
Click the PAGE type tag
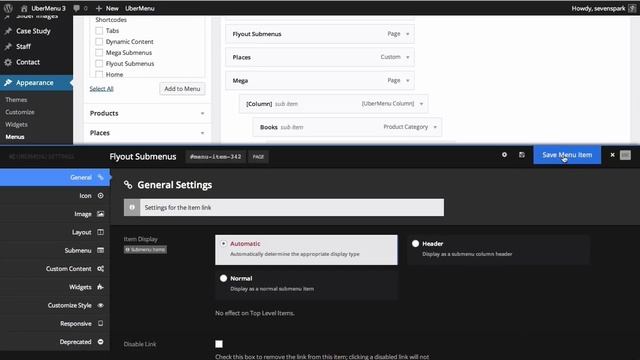click(258, 157)
